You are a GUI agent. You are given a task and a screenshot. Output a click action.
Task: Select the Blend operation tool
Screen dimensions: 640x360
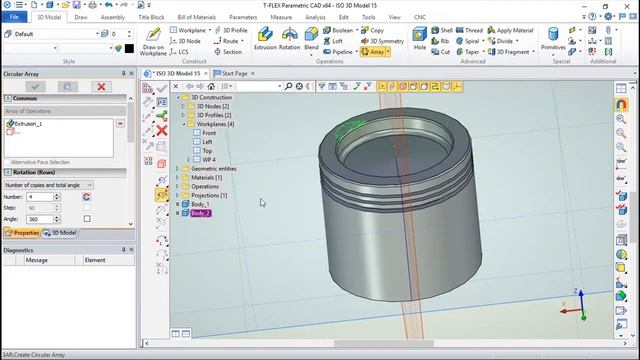click(311, 39)
